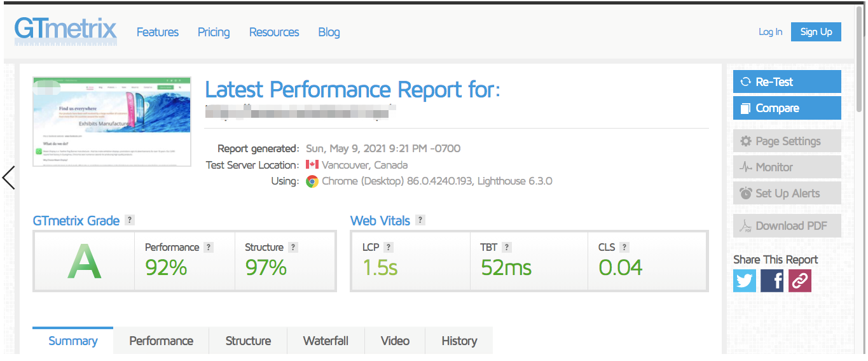Viewport: 868px width, 361px height.
Task: Open help for TBT question mark
Action: pyautogui.click(x=506, y=248)
